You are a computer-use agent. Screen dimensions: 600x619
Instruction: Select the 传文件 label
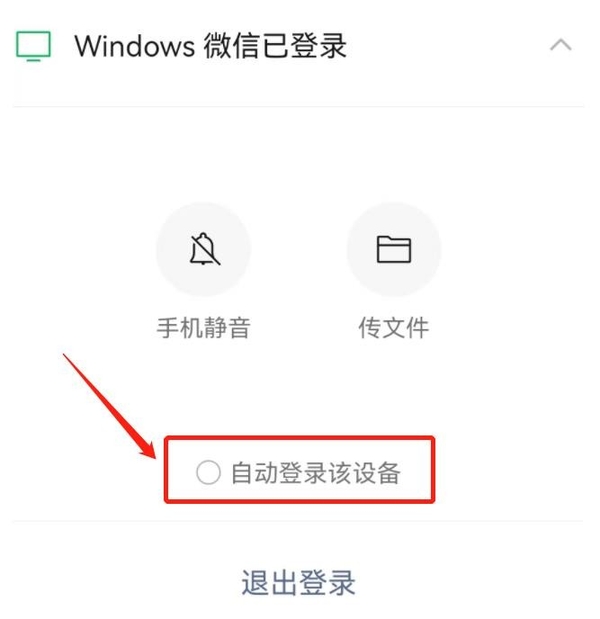394,327
